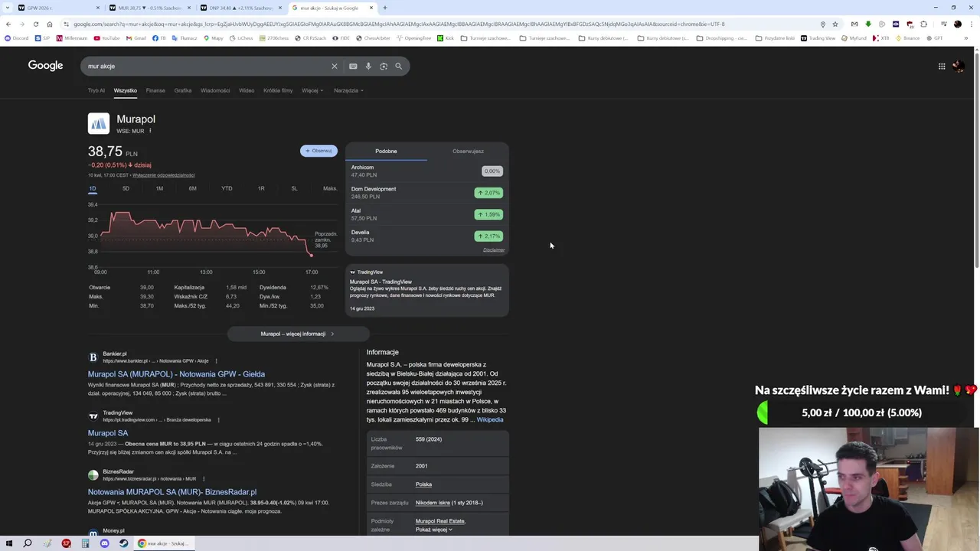Click into the Google search input field
The image size is (980, 551).
(207, 67)
